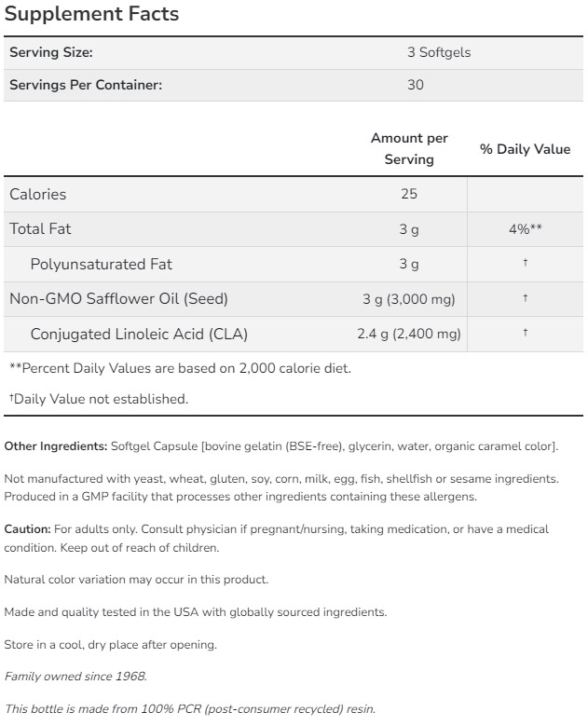This screenshot has height=726, width=588.
Task: Click the bold 'Other Ingredients:' label
Action: click(x=56, y=445)
